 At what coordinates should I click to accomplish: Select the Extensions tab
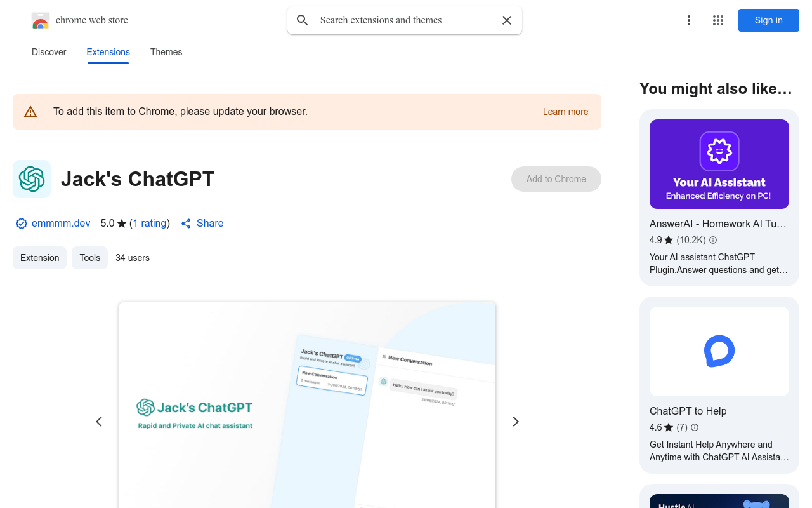(x=108, y=52)
